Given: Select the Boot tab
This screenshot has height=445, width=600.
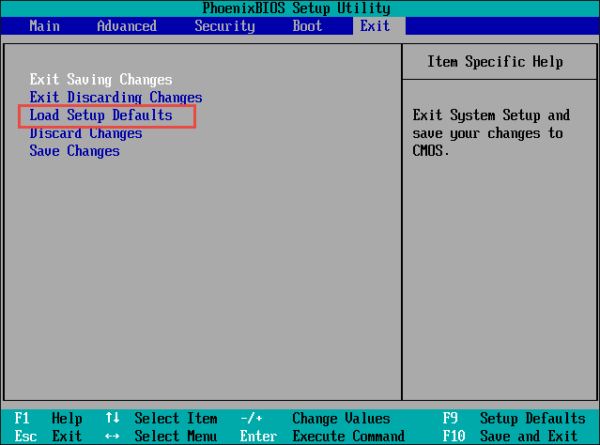Looking at the screenshot, I should click(307, 26).
